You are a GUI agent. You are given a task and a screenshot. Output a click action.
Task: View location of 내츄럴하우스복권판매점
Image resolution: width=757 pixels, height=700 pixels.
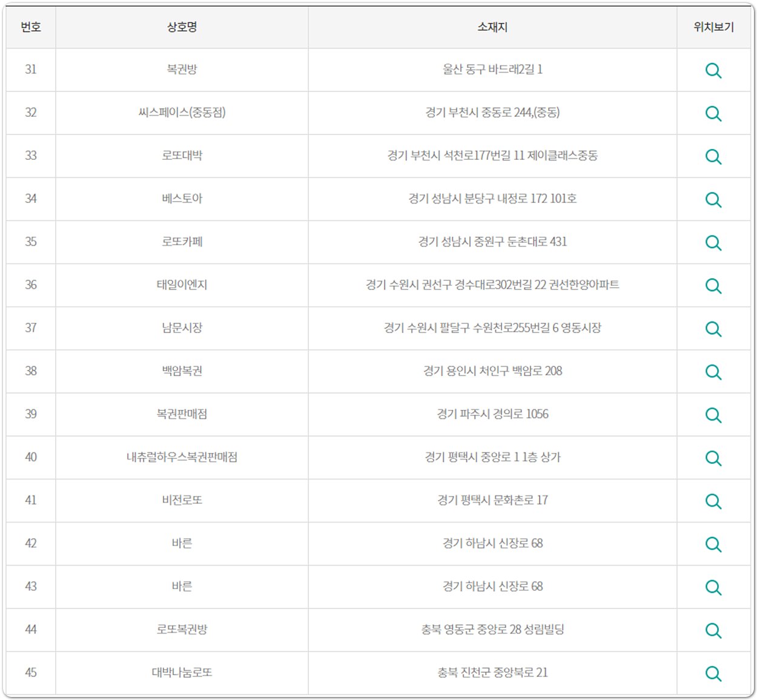point(713,458)
